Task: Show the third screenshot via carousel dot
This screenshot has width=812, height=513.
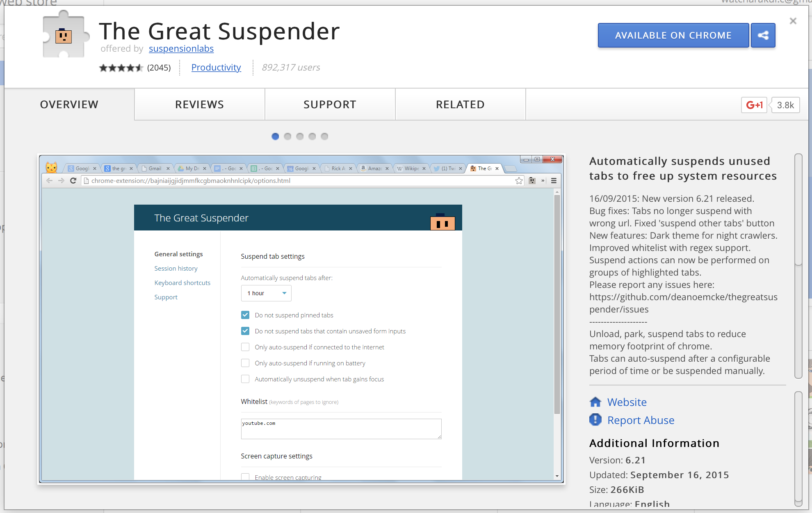Action: point(300,137)
